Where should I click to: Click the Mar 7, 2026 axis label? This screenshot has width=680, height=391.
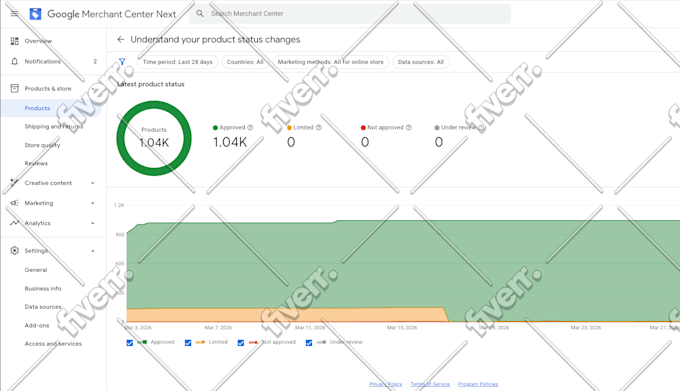coord(218,328)
